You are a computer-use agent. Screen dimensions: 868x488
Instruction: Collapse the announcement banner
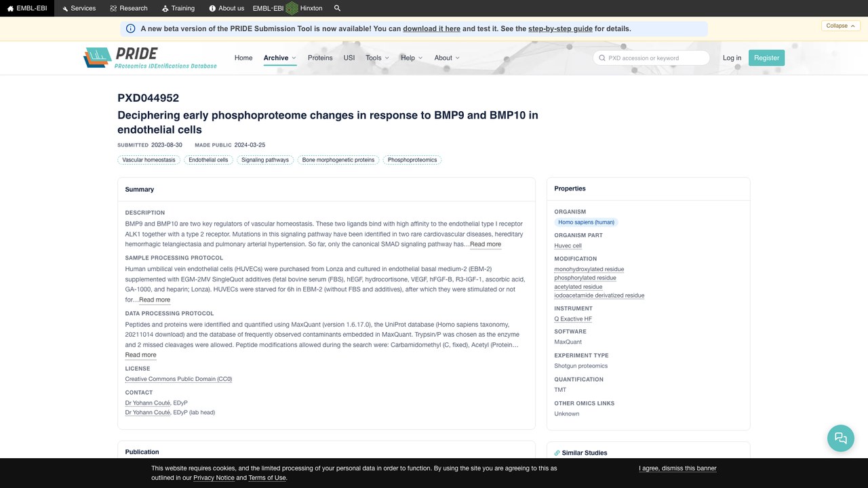tap(842, 26)
